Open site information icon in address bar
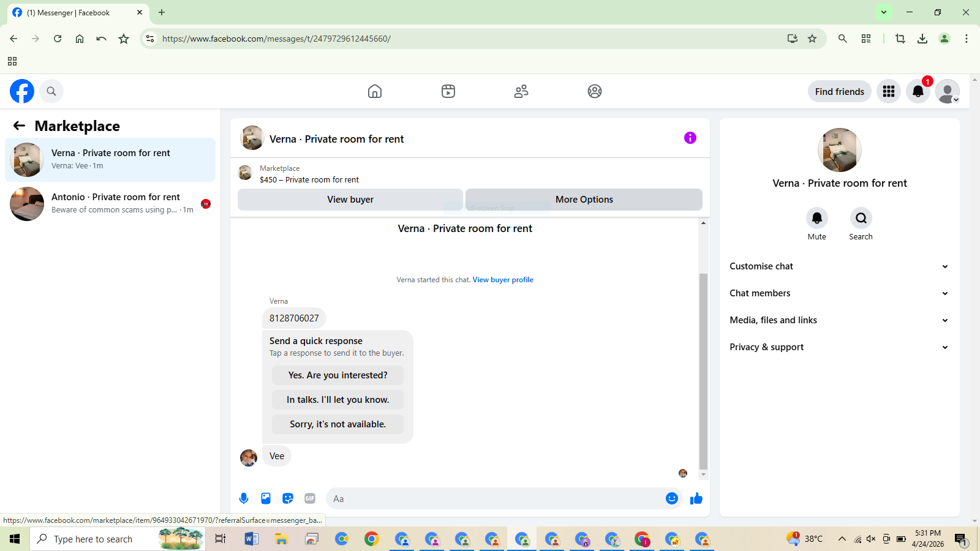The image size is (980, 551). (150, 39)
